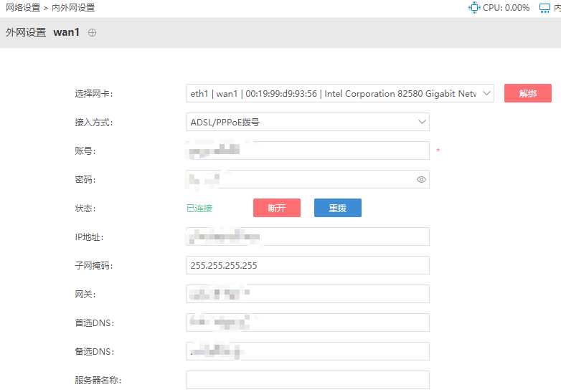This screenshot has width=561, height=392.
Task: Open the network card selection dropdown
Action: pos(340,93)
